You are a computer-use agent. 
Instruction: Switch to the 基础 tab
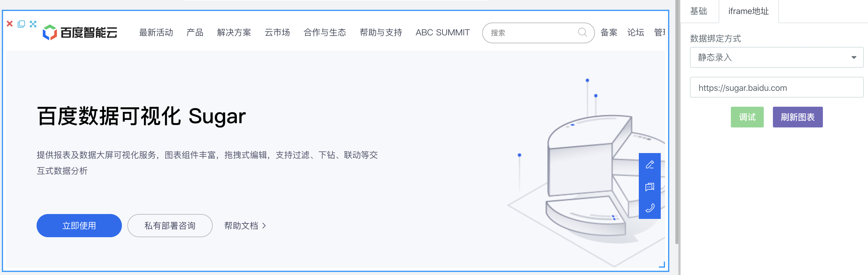point(699,11)
